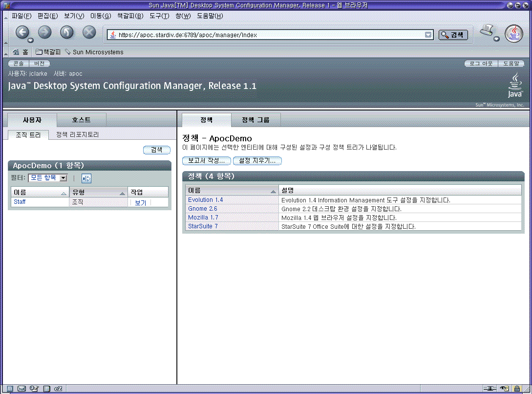
Task: Switch to the 정책 그룹 tab
Action: pyautogui.click(x=255, y=120)
